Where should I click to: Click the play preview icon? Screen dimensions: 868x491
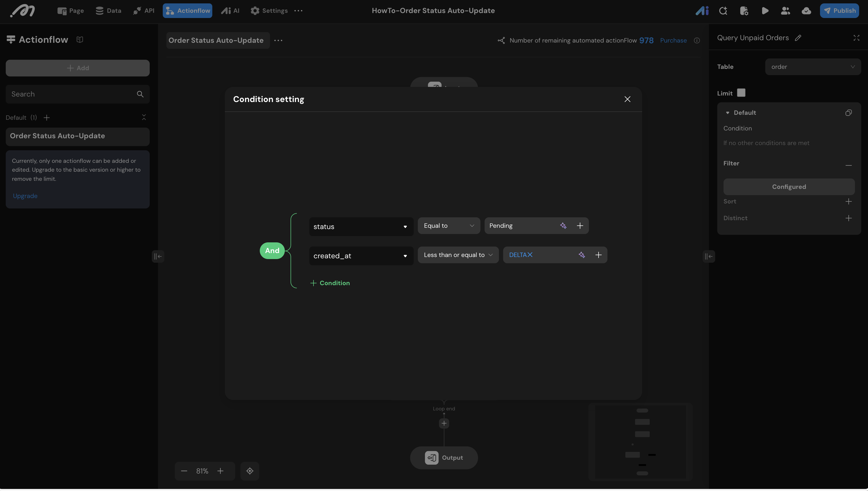[x=765, y=11]
